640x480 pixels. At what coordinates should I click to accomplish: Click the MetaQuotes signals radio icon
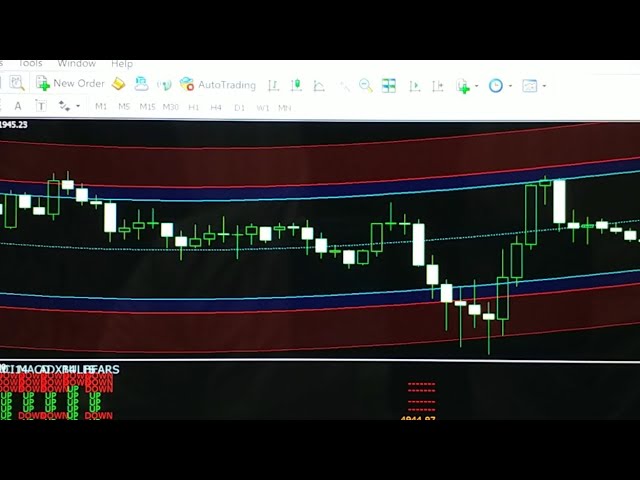click(x=164, y=86)
